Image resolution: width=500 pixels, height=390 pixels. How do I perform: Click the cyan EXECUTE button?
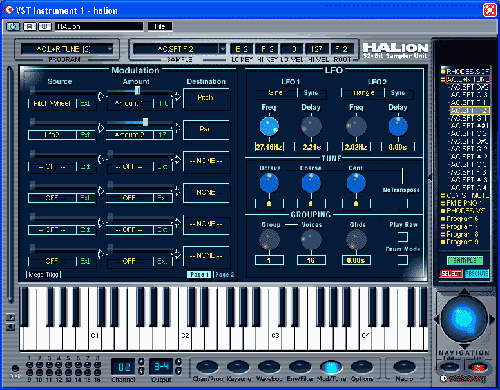[x=477, y=274]
